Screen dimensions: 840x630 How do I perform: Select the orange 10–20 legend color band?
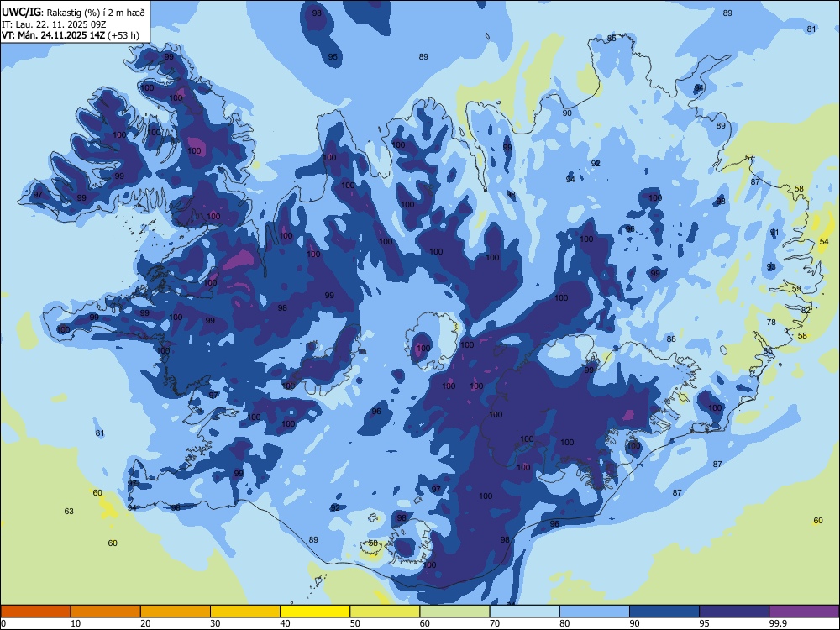tap(106, 612)
